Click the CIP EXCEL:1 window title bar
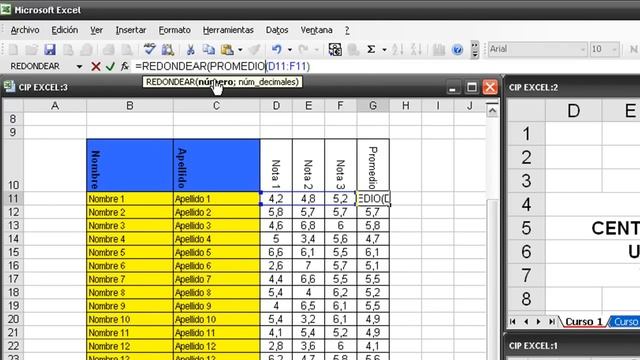This screenshot has width=640, height=360. pos(573,346)
